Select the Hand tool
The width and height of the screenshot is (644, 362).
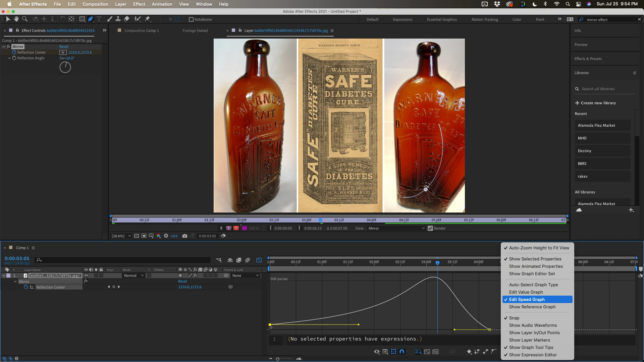(16, 19)
